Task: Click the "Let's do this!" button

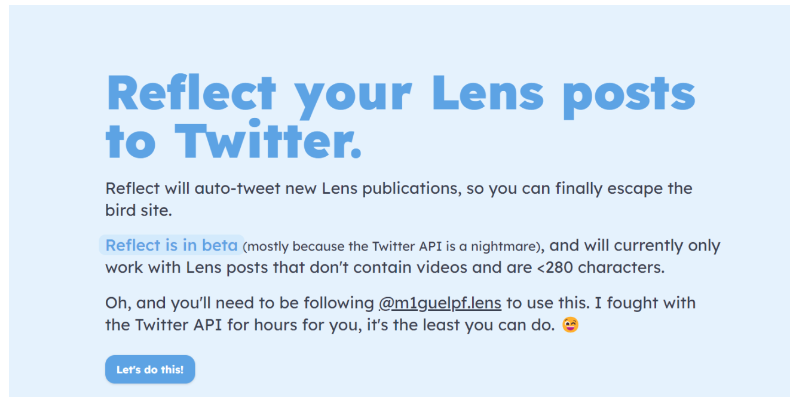Action: point(150,369)
